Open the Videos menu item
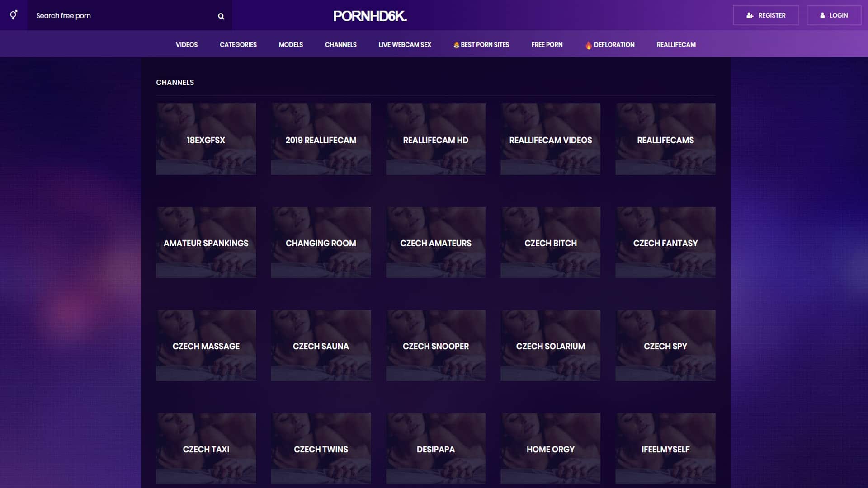Image resolution: width=868 pixels, height=488 pixels. 186,45
